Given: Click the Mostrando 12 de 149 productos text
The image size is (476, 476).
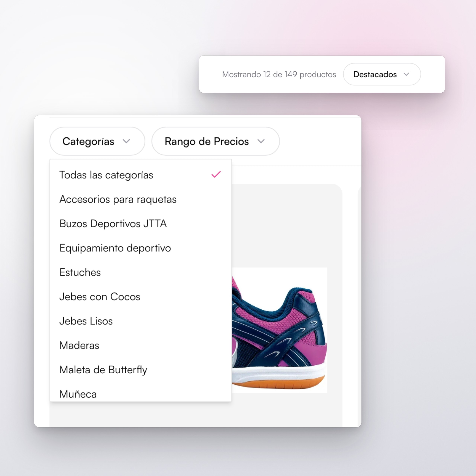Looking at the screenshot, I should click(x=279, y=74).
